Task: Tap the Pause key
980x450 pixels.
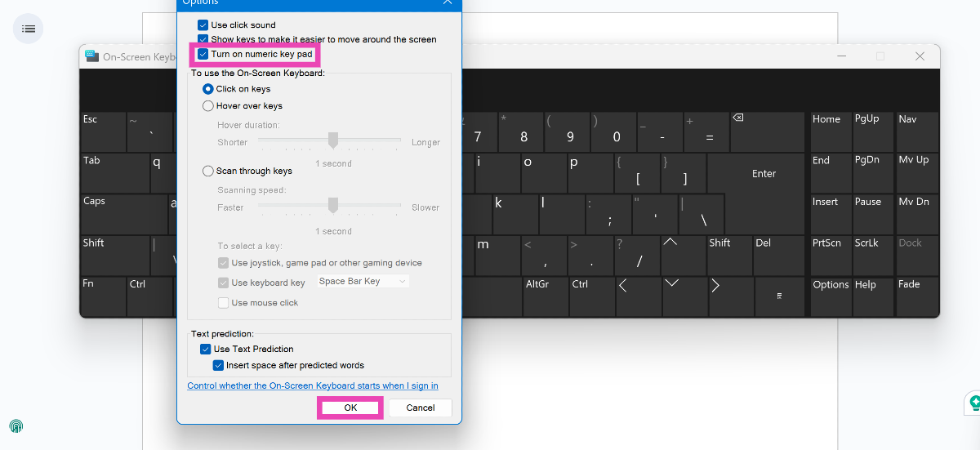Action: click(x=872, y=214)
